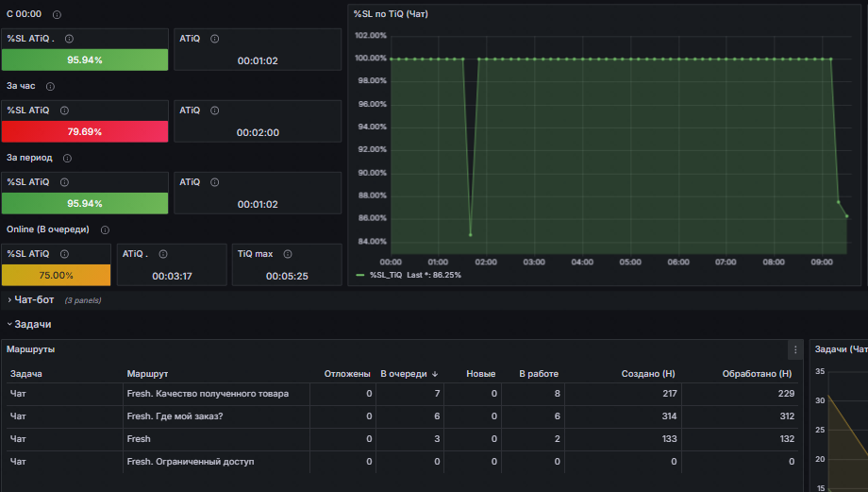Click info icon beside 'За период' heading
Viewport: 868px width, 492px height.
(67, 159)
